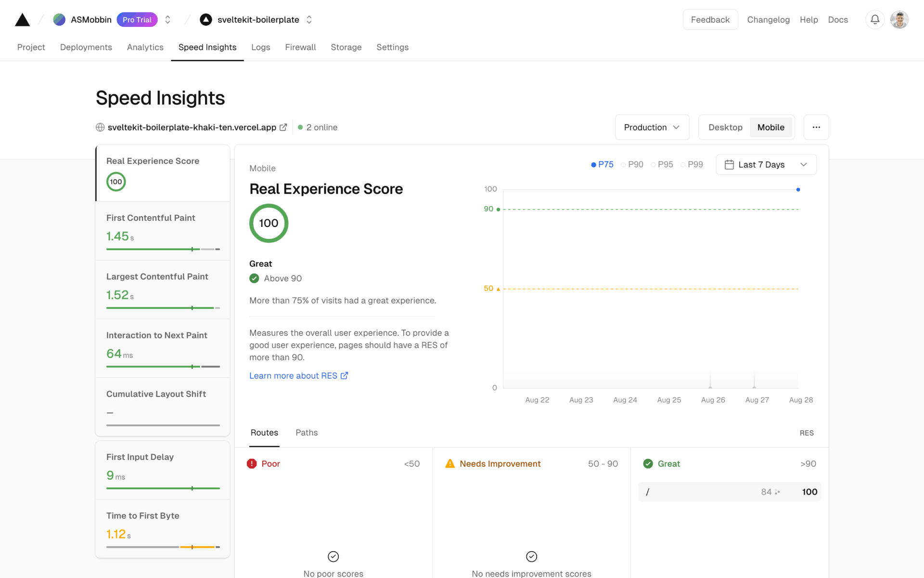The width and height of the screenshot is (924, 578).
Task: Click the yellow Needs Improvement triangle icon
Action: [450, 464]
